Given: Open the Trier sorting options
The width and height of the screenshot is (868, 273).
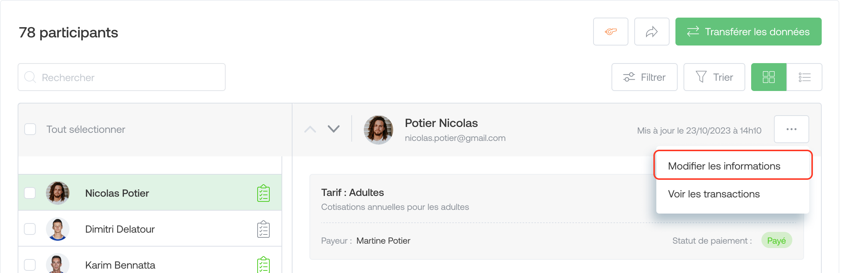Looking at the screenshot, I should point(714,77).
